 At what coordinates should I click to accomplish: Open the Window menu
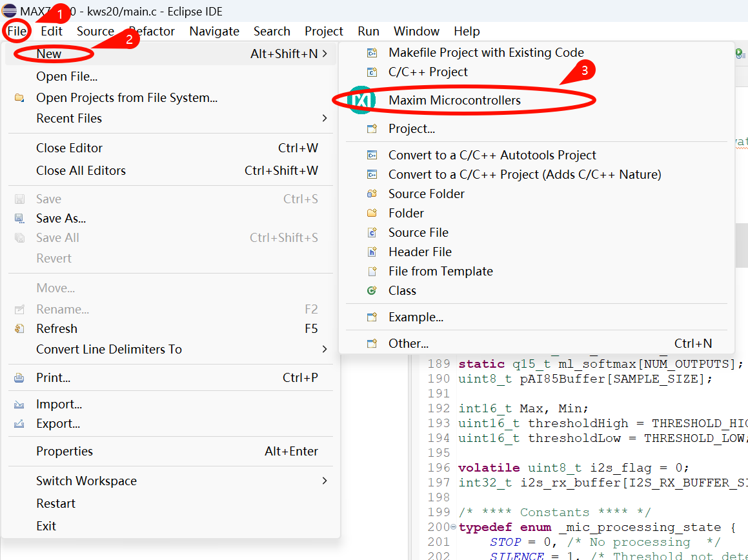pyautogui.click(x=416, y=31)
